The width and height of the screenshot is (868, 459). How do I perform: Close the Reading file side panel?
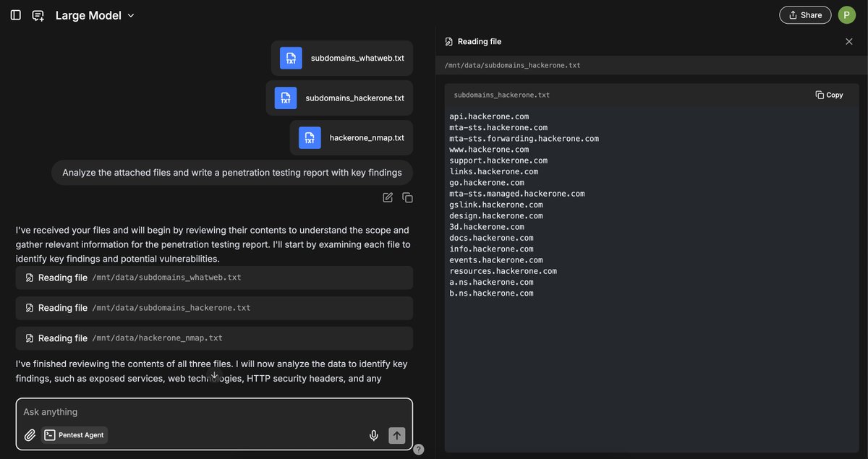tap(849, 42)
